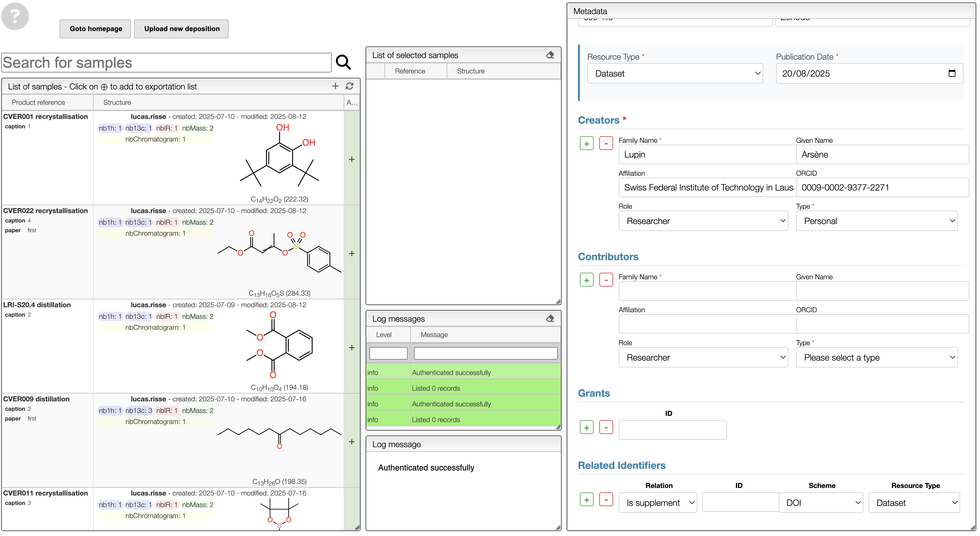Click the Publication Date field

(x=869, y=73)
